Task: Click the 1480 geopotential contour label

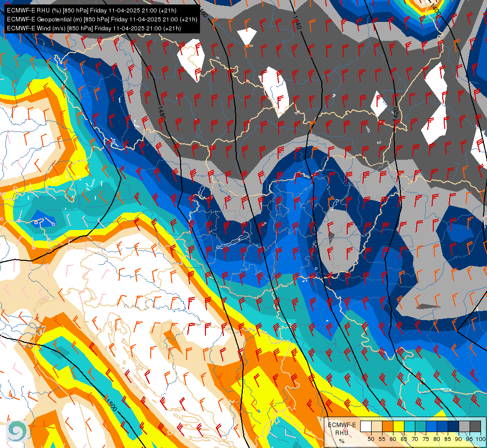Action: click(x=162, y=114)
